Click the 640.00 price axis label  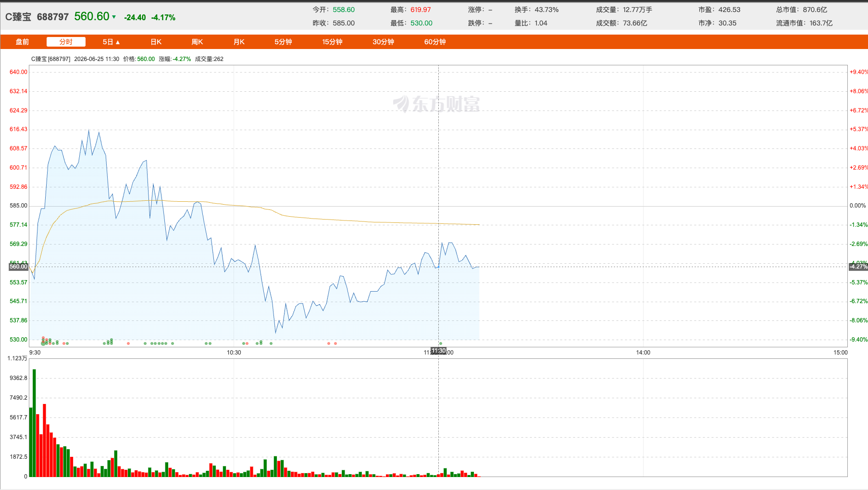coord(18,72)
